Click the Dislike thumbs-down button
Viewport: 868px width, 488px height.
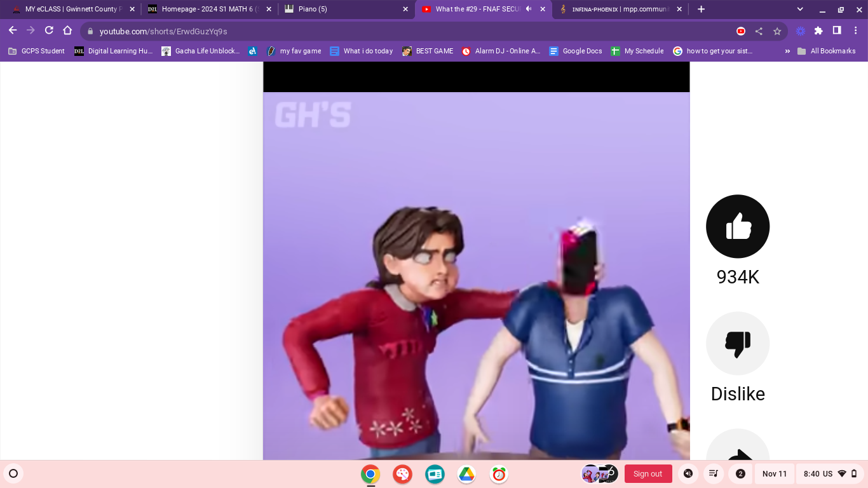point(738,343)
